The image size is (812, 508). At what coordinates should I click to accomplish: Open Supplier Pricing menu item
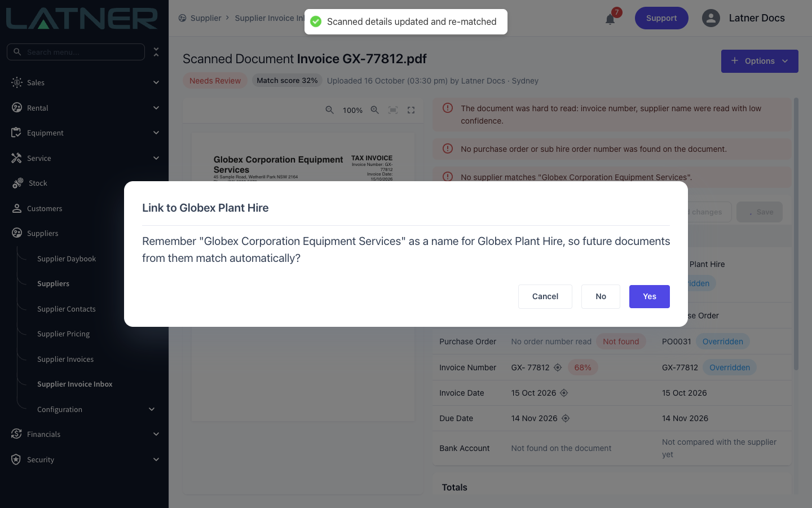coord(63,334)
